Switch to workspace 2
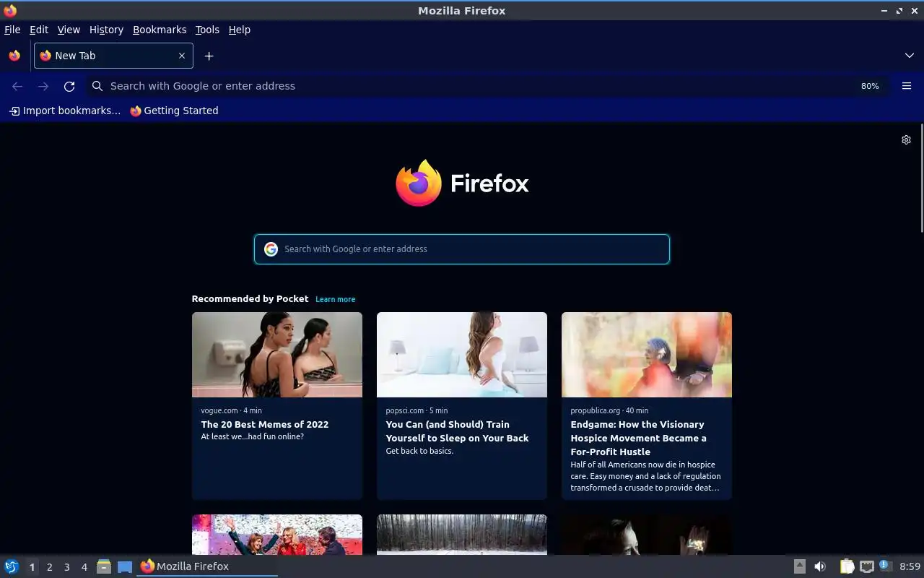This screenshot has width=924, height=578. pyautogui.click(x=50, y=567)
